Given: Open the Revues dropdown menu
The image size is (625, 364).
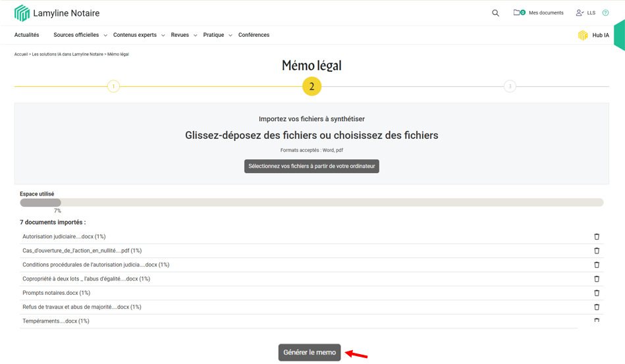Looking at the screenshot, I should pyautogui.click(x=184, y=35).
